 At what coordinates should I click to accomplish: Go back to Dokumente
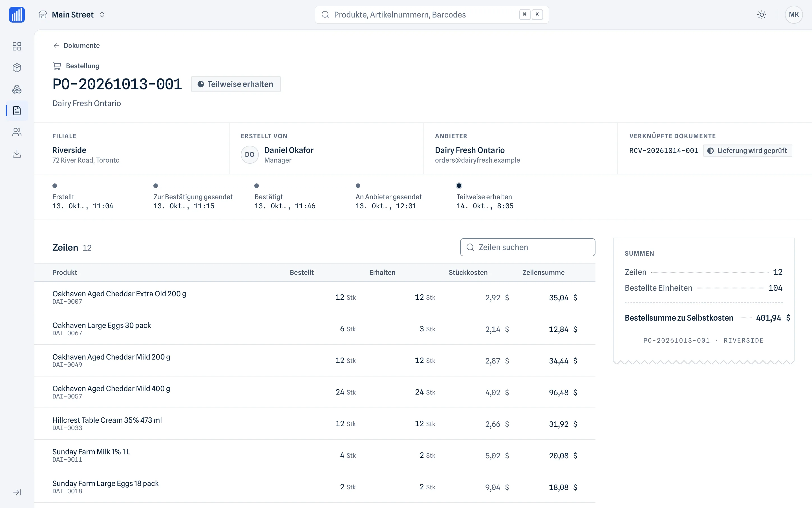pyautogui.click(x=76, y=45)
